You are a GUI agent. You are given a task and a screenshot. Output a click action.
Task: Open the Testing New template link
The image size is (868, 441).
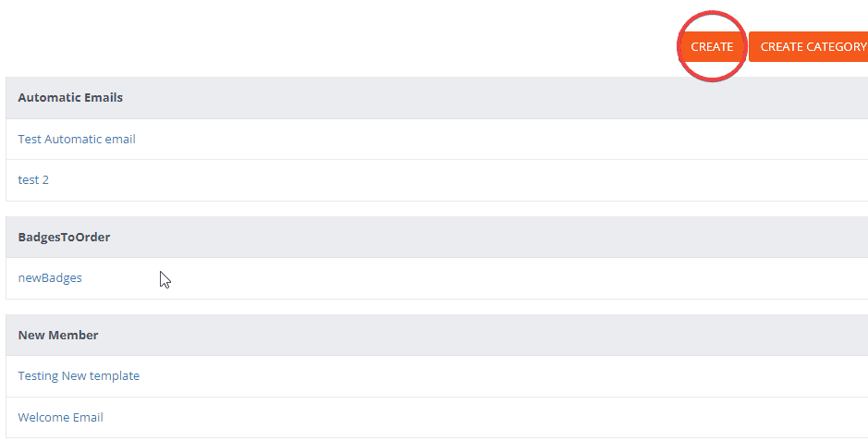click(x=79, y=376)
